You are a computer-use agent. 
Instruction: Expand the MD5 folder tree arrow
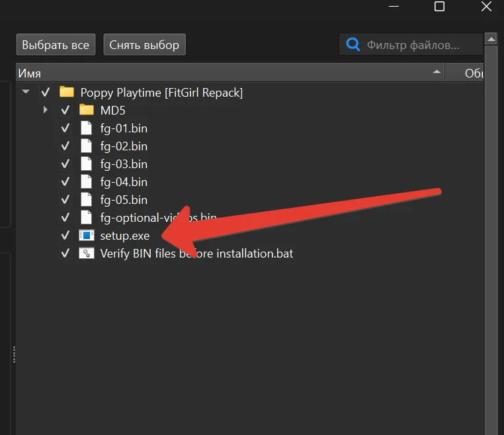45,110
